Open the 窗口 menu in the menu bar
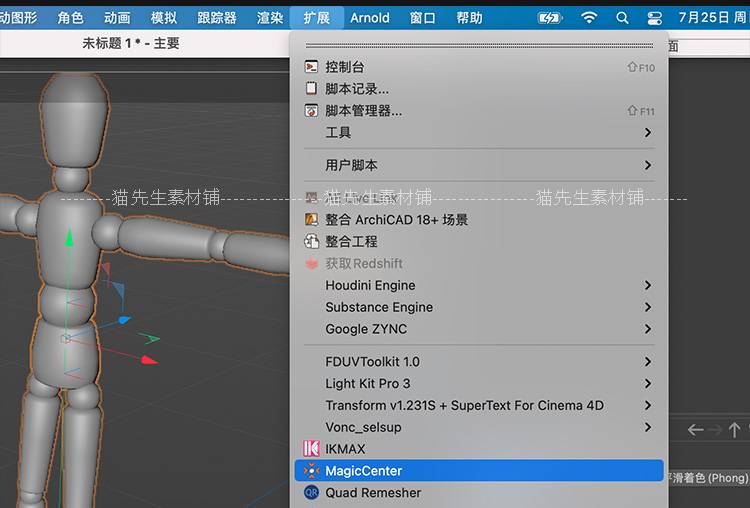The height and width of the screenshot is (508, 750). (x=423, y=18)
